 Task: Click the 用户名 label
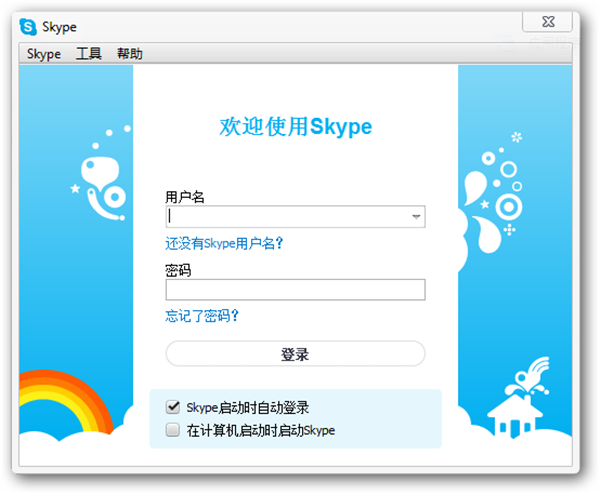click(184, 197)
